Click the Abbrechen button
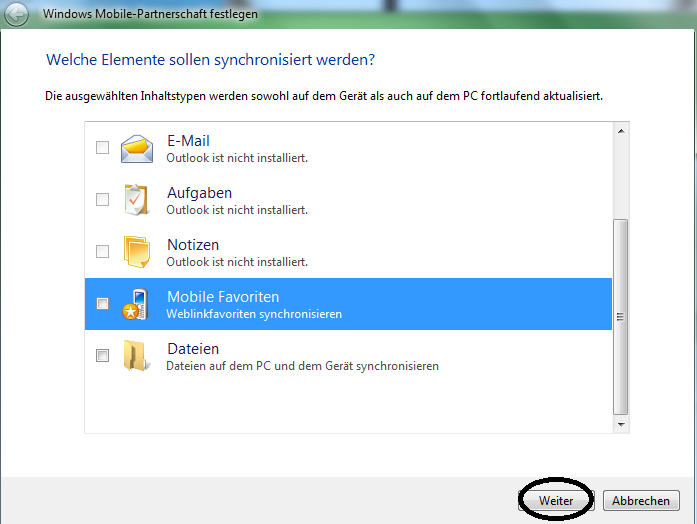The image size is (697, 524). coord(641,500)
